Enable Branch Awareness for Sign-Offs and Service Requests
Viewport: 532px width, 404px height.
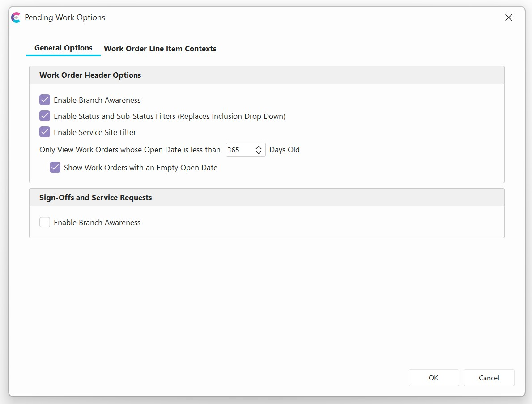pyautogui.click(x=45, y=223)
